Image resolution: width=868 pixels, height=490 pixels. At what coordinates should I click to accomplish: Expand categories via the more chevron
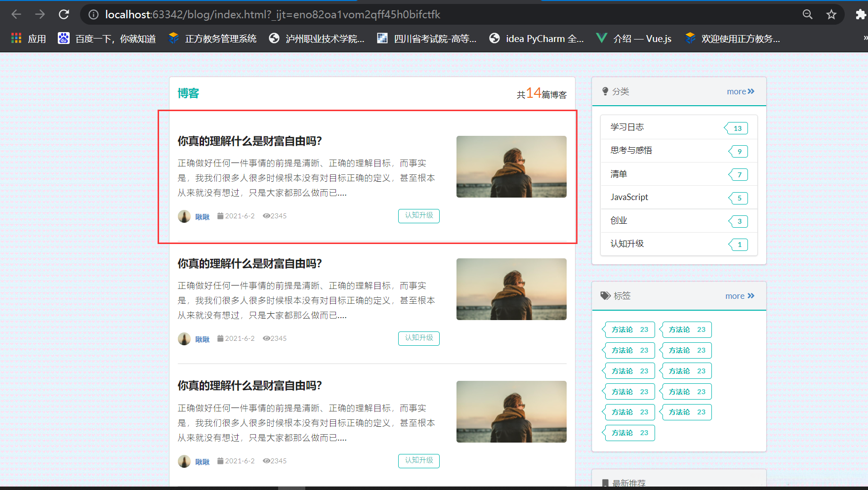(x=740, y=91)
